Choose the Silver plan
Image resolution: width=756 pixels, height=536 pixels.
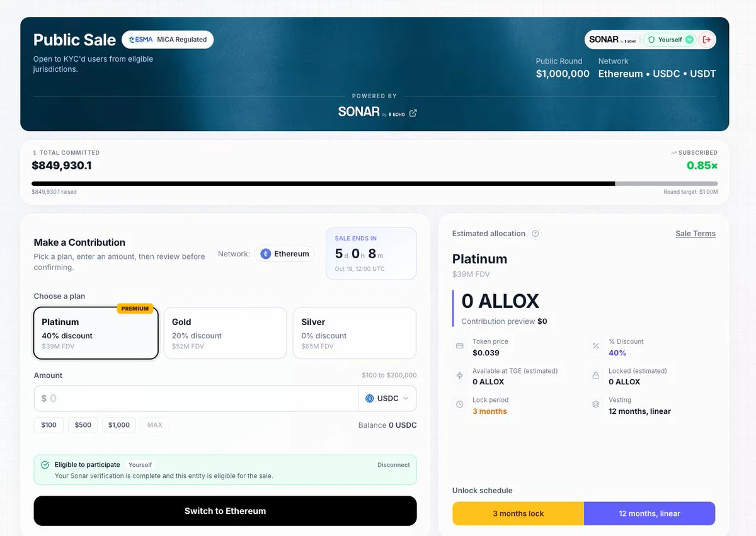tap(355, 333)
